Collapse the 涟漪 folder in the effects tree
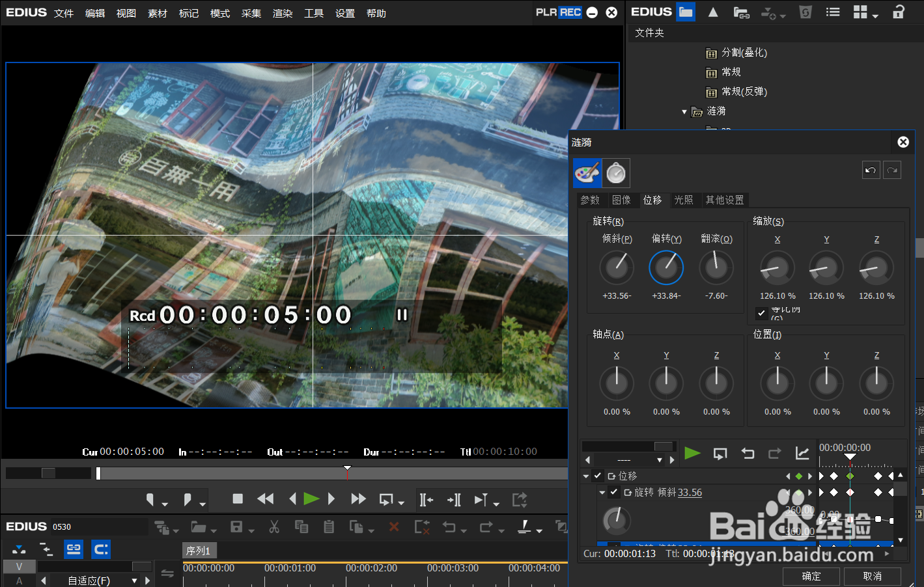This screenshot has height=587, width=924. coord(684,112)
